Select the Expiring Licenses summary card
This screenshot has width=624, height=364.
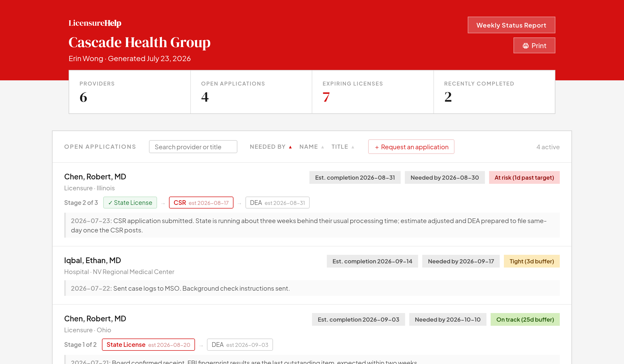[x=373, y=92]
